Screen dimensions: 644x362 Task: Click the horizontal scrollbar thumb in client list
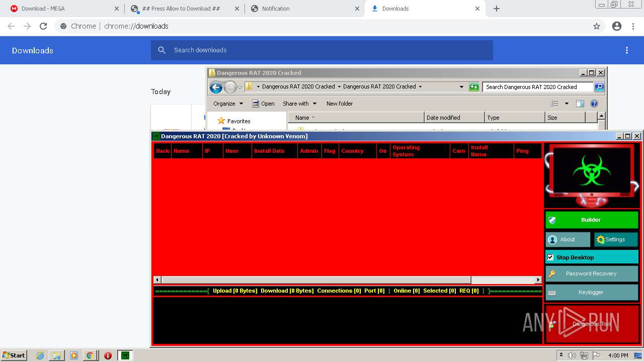click(316, 280)
